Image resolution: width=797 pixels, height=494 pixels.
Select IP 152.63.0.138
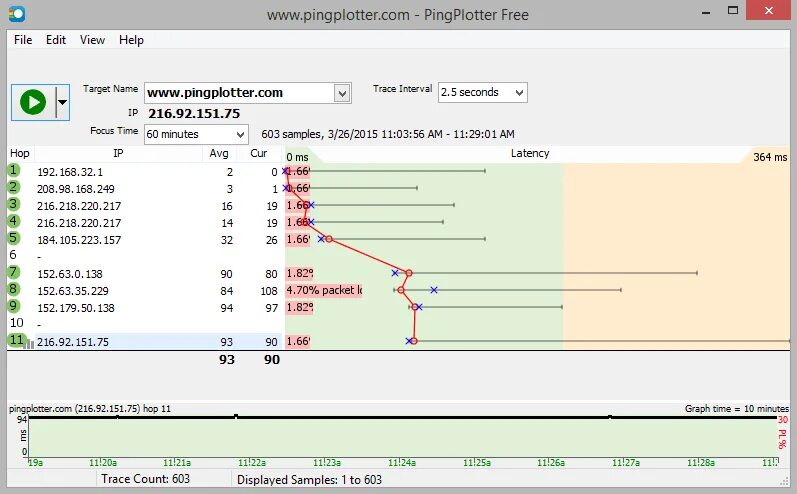coord(70,274)
